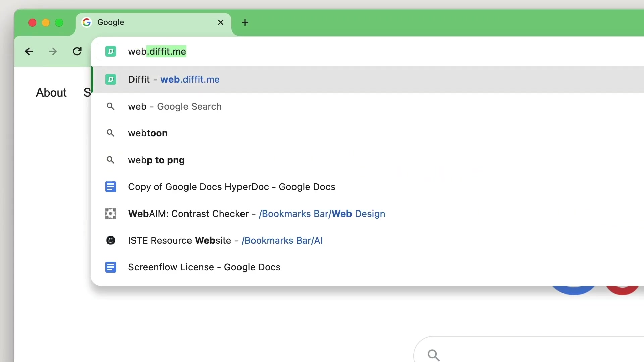Screen dimensions: 644x362
Task: Reload the page with the refresh icon
Action: 77,51
